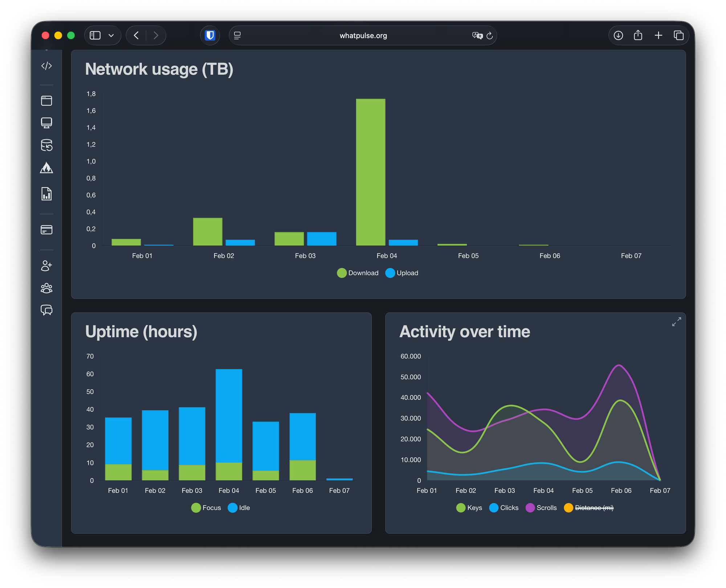Viewport: 726px width, 588px height.
Task: Open the credit card sidebar icon
Action: pyautogui.click(x=46, y=230)
